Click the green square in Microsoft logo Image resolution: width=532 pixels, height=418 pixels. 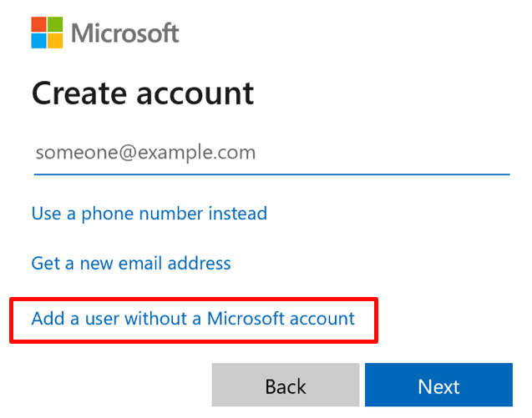click(x=56, y=24)
